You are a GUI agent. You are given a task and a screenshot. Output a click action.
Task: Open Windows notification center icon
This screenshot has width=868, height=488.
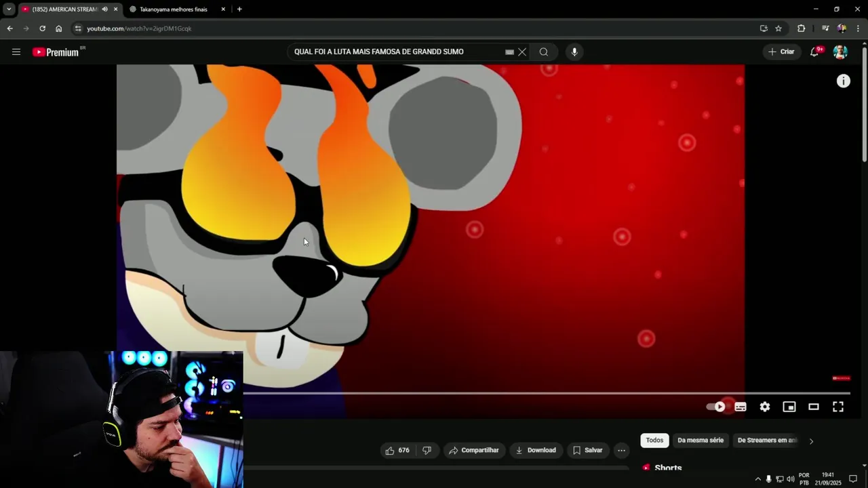(x=853, y=479)
